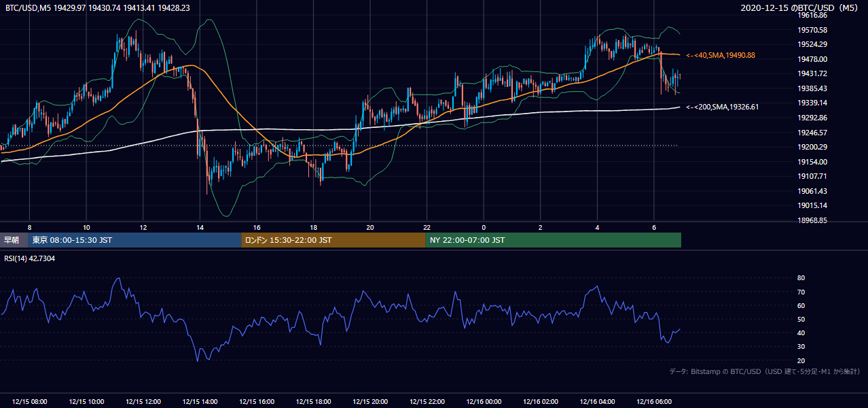Image resolution: width=868 pixels, height=408 pixels.
Task: Click price axis value 19061.43
Action: [x=812, y=191]
